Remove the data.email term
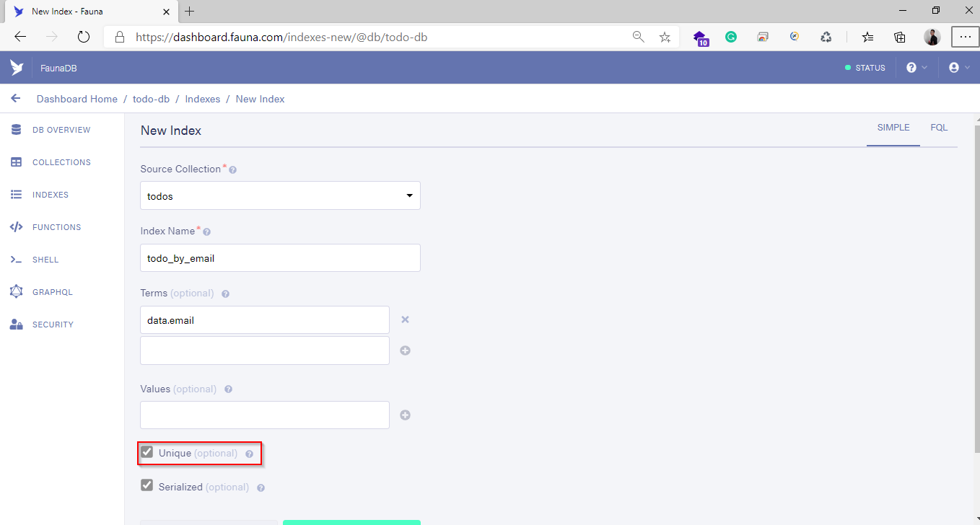 [405, 319]
